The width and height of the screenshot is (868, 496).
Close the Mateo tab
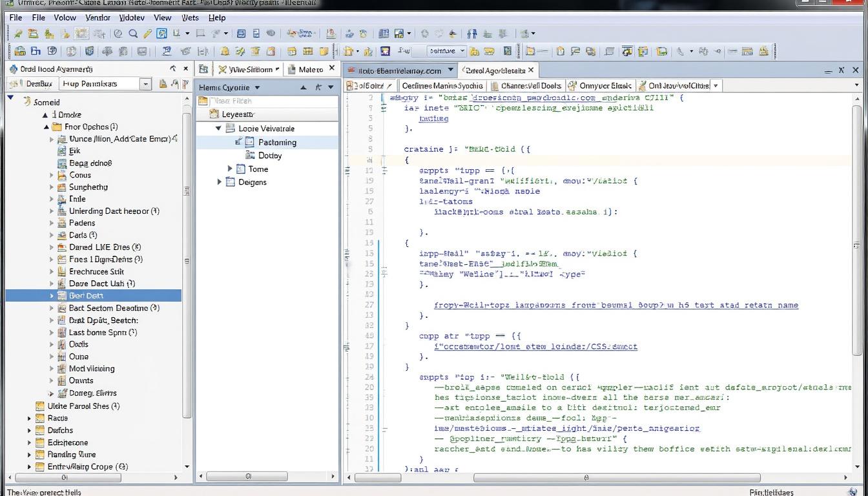332,68
